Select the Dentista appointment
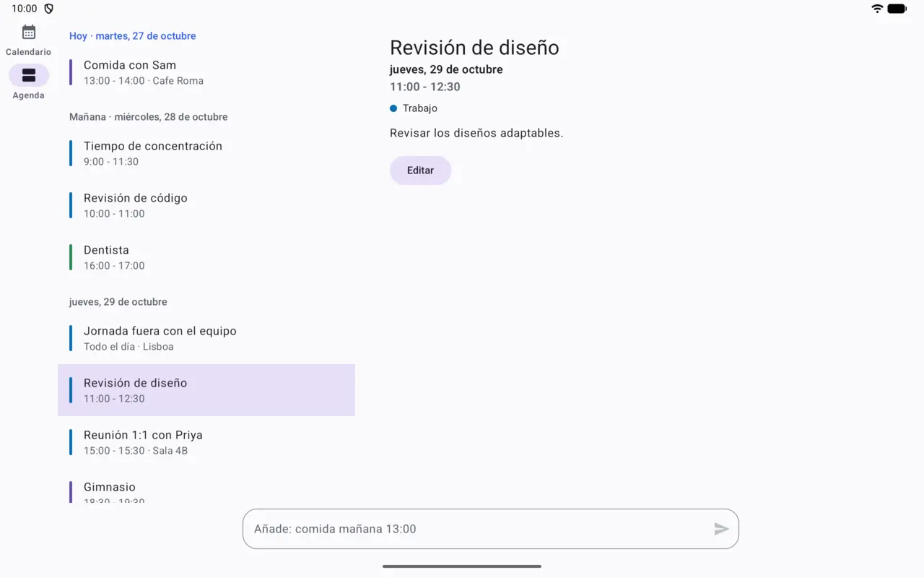Screen dimensions: 924x578 coord(206,257)
